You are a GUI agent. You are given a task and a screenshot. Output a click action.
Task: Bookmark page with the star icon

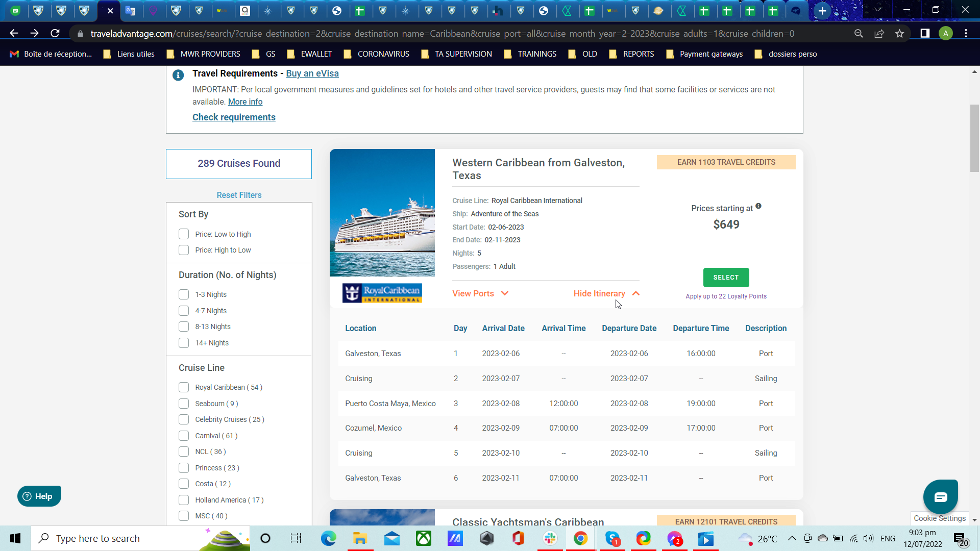pos(899,34)
